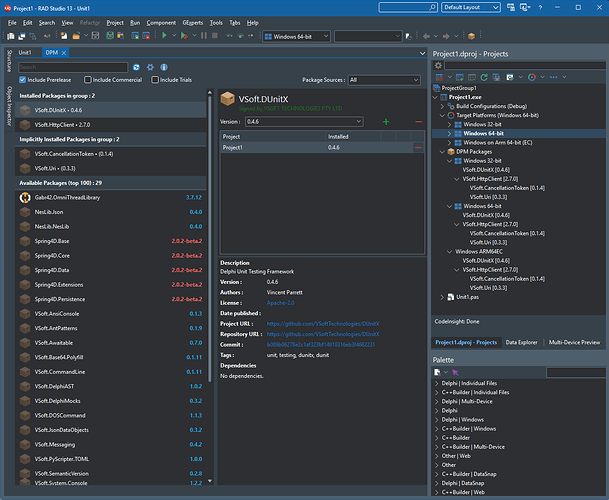
Task: Open the Repository URL GitHub link
Action: coord(323,334)
